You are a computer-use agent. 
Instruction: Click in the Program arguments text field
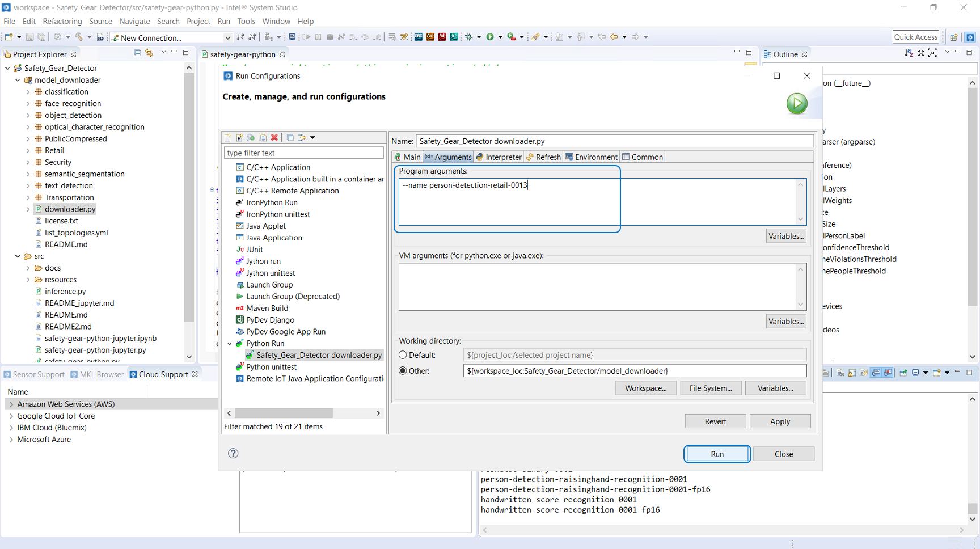[x=602, y=202]
